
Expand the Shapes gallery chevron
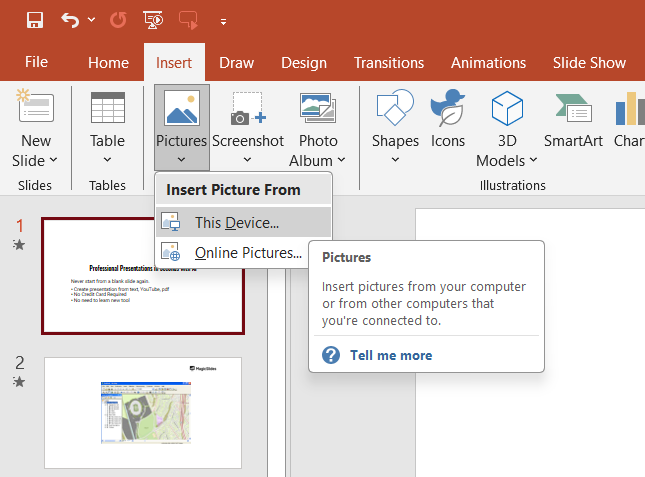395,160
